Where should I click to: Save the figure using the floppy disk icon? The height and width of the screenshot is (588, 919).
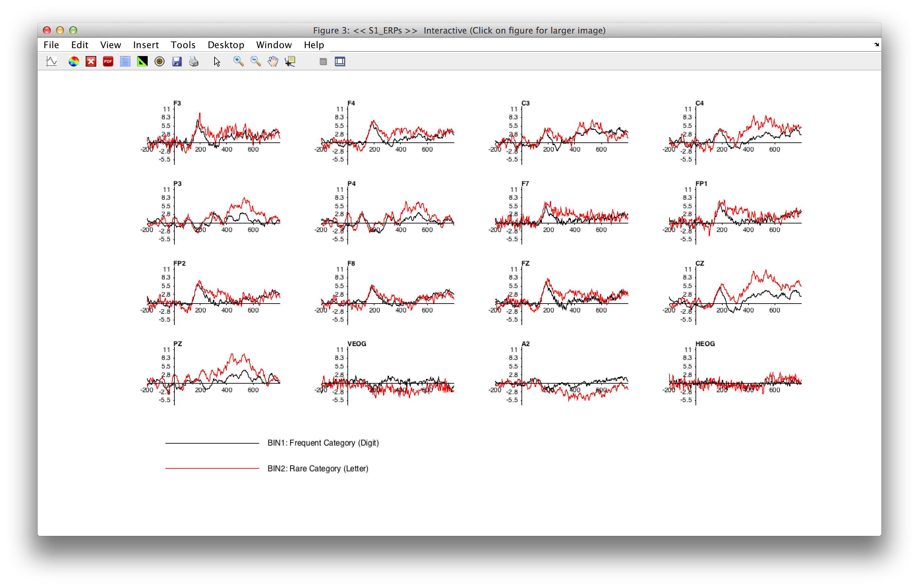[177, 62]
